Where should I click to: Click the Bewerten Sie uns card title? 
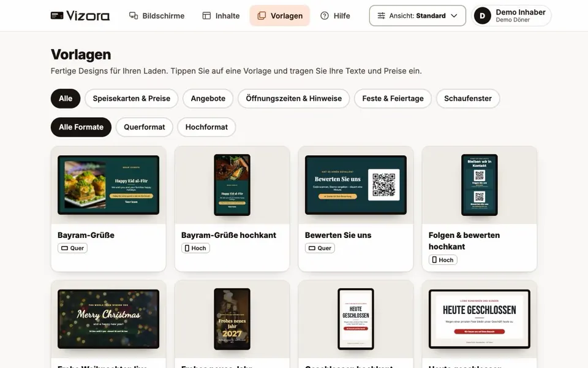tap(338, 235)
